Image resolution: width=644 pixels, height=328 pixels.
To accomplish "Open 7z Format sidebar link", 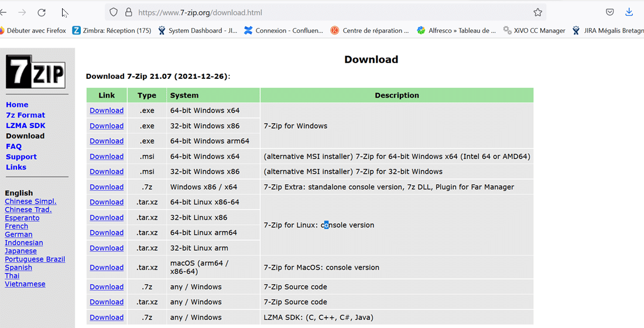I will point(25,115).
